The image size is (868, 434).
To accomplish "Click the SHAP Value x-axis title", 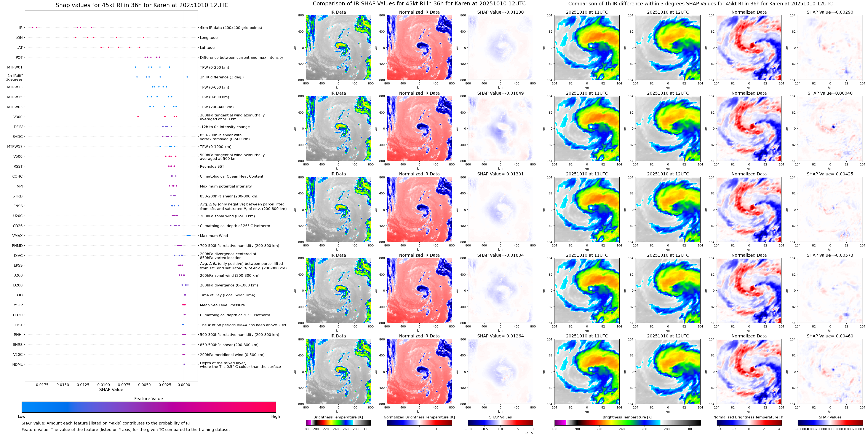I will [x=111, y=389].
